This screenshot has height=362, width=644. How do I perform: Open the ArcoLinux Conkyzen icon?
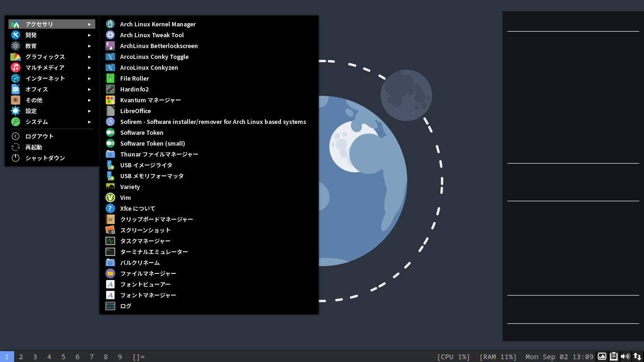click(x=110, y=67)
